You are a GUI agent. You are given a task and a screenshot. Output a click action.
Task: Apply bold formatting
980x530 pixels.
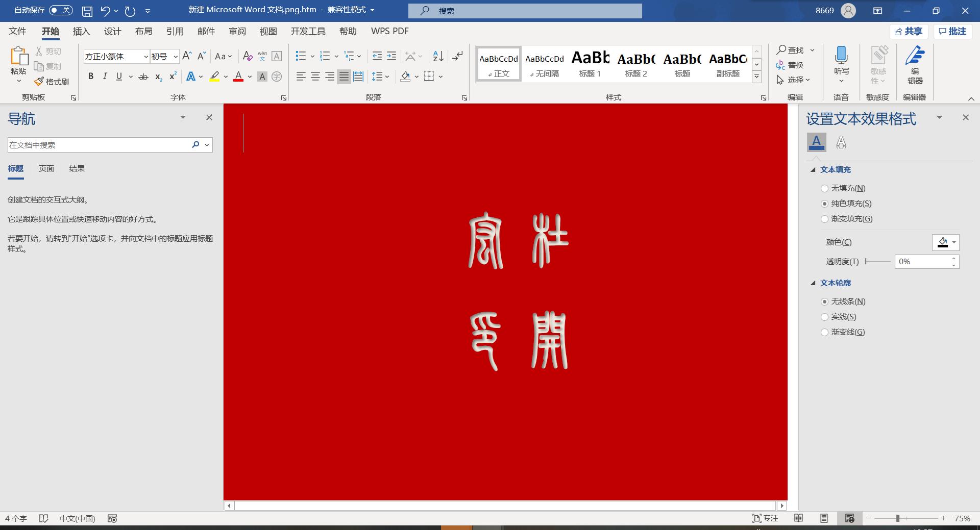pyautogui.click(x=91, y=77)
